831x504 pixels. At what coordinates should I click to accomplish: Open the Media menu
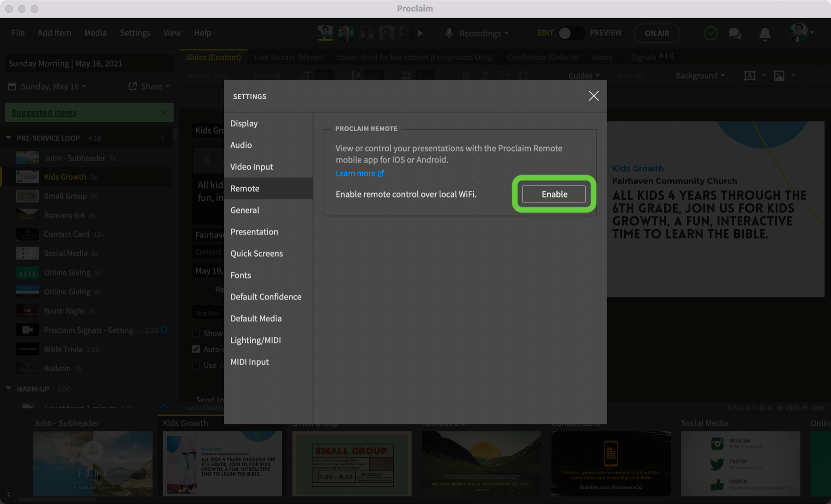(x=95, y=33)
